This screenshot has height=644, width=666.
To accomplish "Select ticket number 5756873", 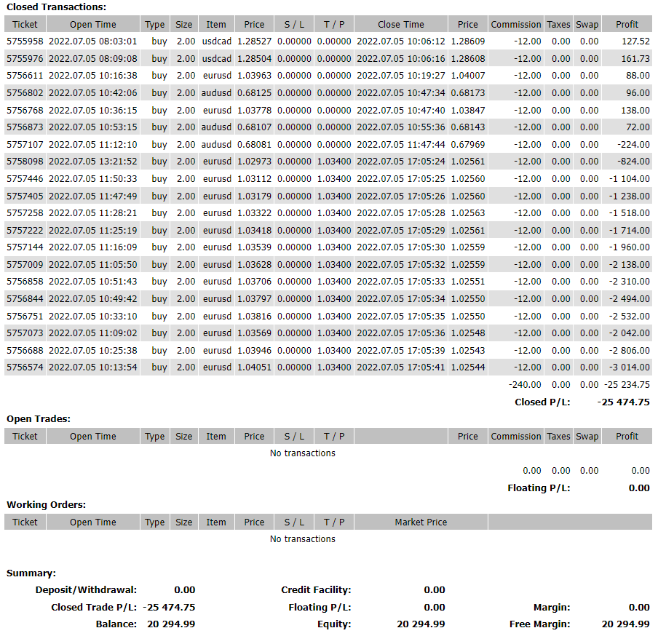I will click(25, 127).
